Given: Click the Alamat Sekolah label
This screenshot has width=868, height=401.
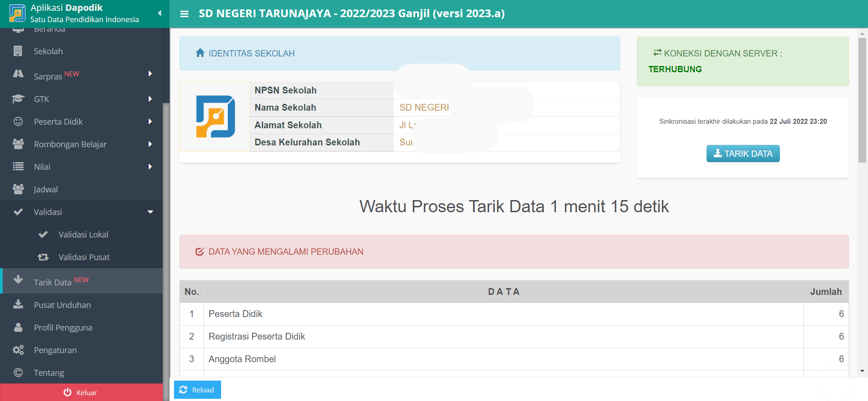Looking at the screenshot, I should pyautogui.click(x=288, y=125).
